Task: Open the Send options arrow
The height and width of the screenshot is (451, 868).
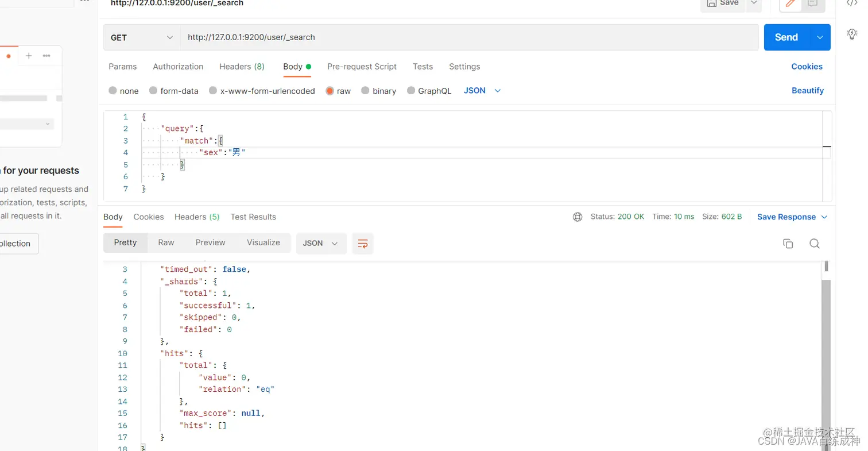Action: pos(820,37)
